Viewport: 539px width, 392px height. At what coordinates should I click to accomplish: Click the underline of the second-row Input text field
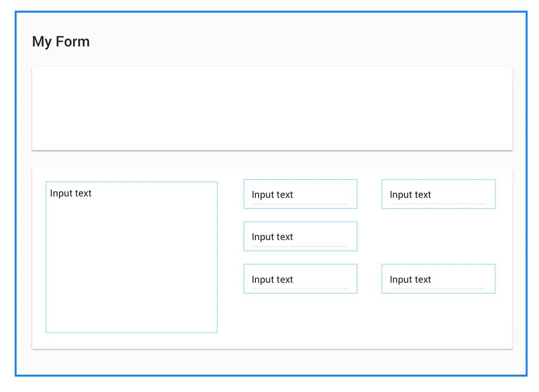(x=300, y=246)
